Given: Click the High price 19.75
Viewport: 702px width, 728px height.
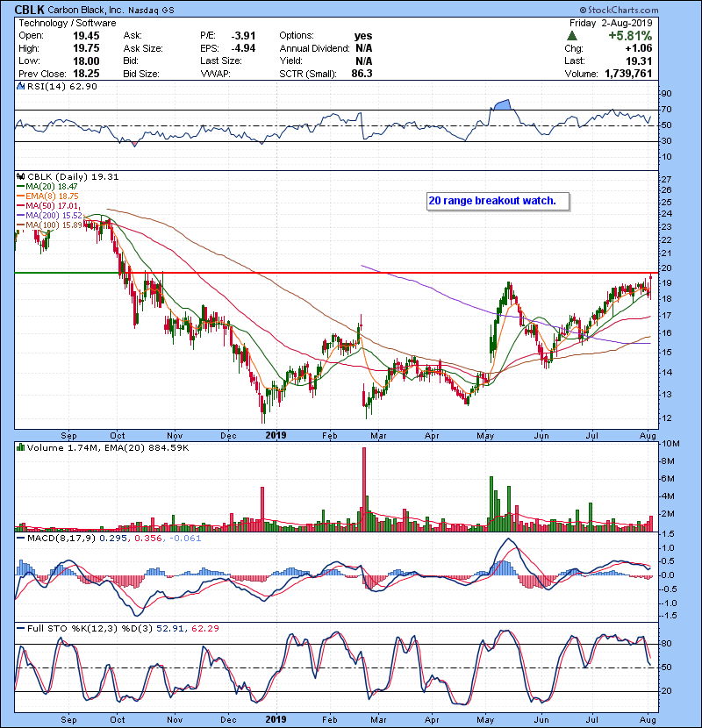Looking at the screenshot, I should pos(86,48).
